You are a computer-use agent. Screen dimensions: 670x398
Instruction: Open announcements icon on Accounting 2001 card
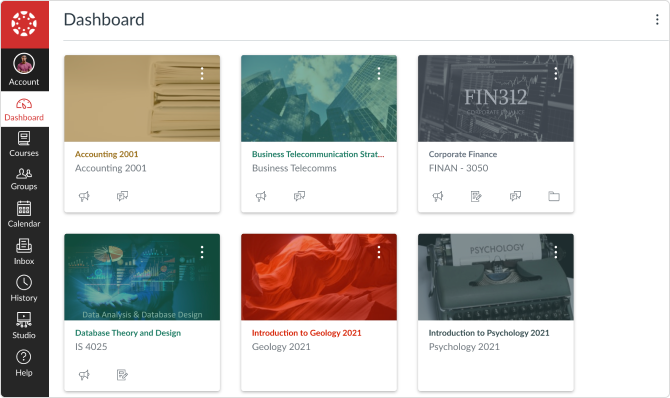coord(84,196)
